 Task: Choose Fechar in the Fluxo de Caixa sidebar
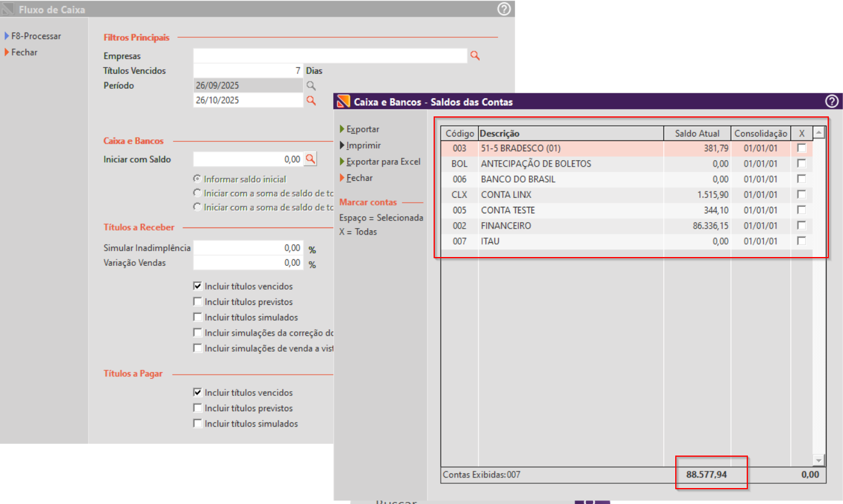pos(24,52)
